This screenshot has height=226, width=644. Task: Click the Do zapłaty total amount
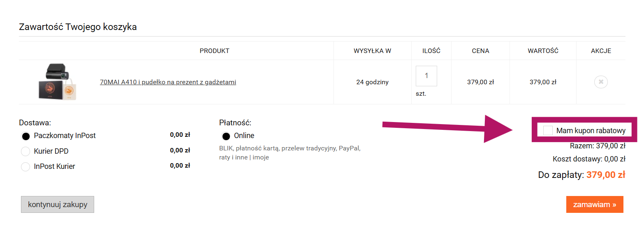coord(606,175)
